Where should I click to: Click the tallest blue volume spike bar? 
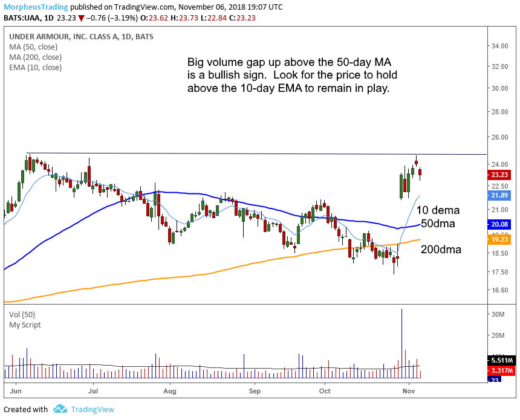tap(401, 343)
